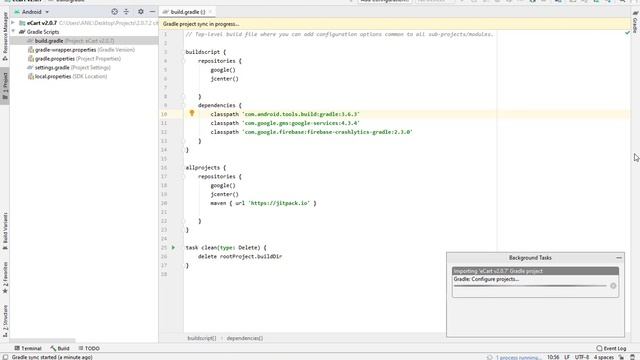The height and width of the screenshot is (360, 640).
Task: Open the UTF-8 encoding selector
Action: (582, 357)
